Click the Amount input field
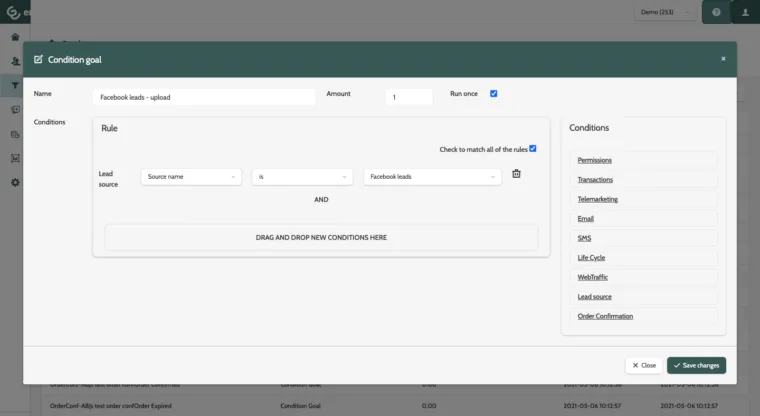 (x=409, y=97)
